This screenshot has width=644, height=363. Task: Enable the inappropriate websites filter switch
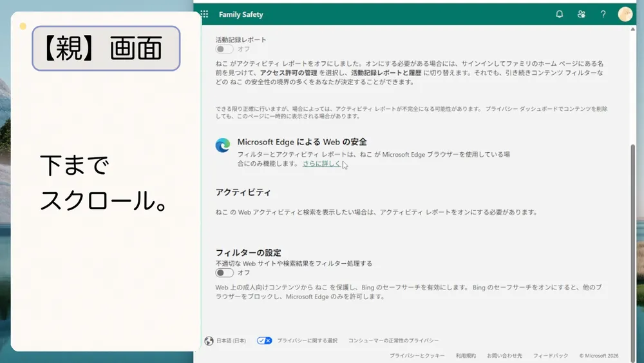click(224, 273)
